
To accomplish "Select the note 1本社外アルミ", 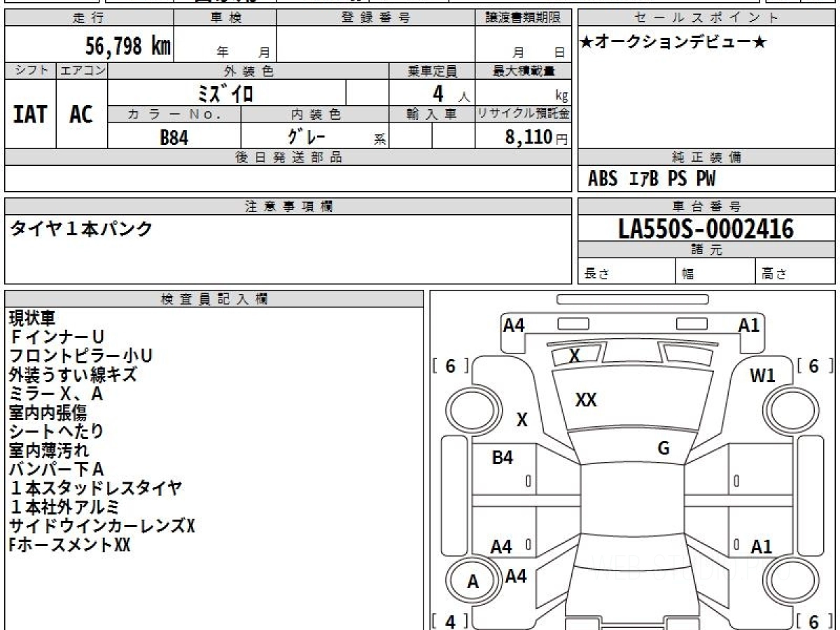I will tap(64, 507).
